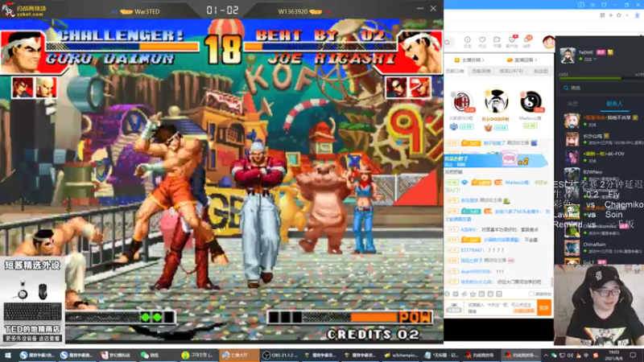Open the 历史 history clock icon
Screen dimensions: 644x362
point(468,42)
